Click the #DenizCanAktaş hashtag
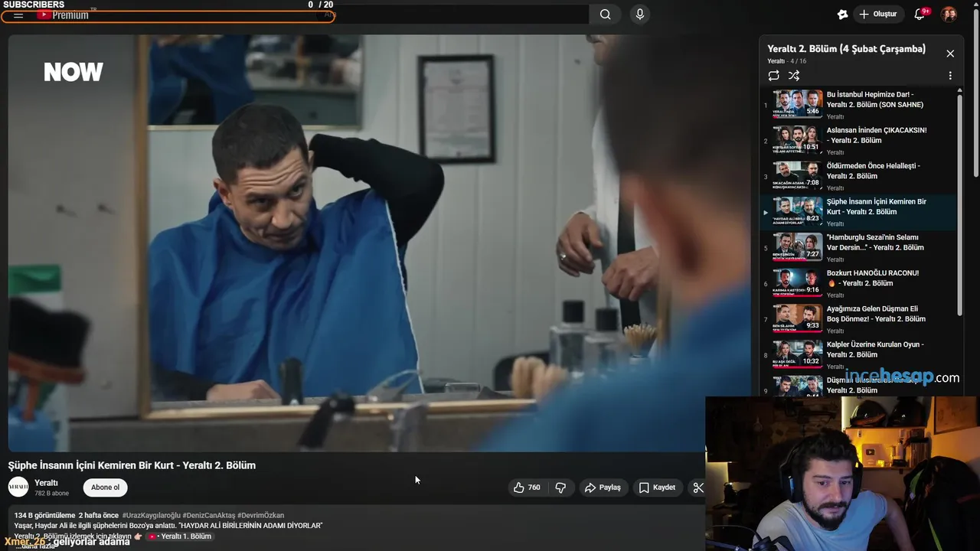This screenshot has width=980, height=551. click(x=208, y=516)
